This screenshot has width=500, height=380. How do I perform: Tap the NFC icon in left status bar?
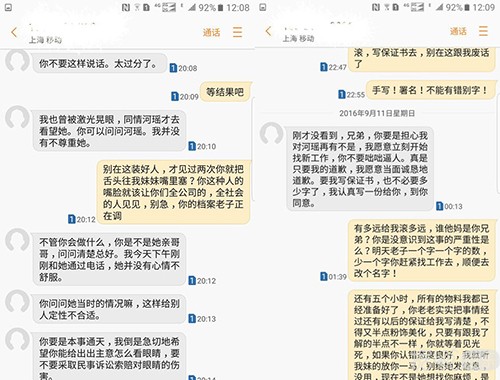(126, 7)
